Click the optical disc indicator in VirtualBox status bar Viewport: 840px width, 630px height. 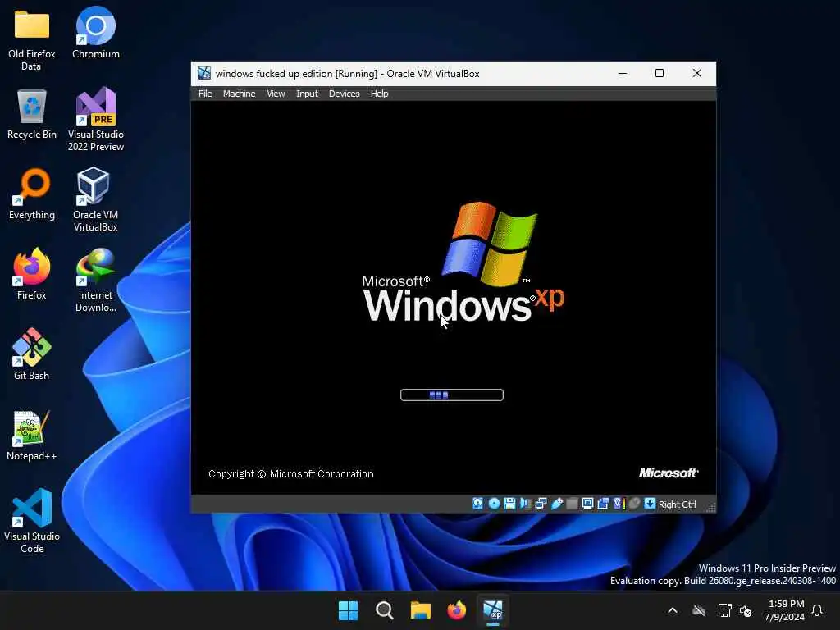[494, 504]
